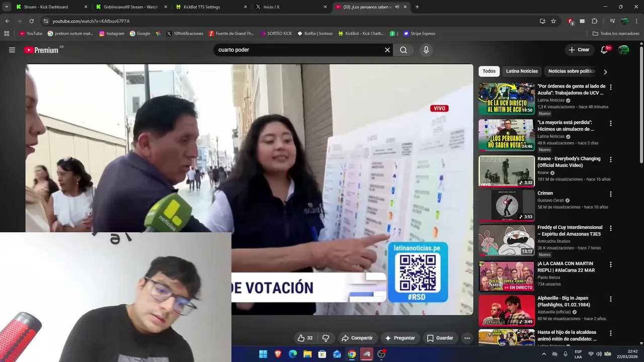Image resolution: width=644 pixels, height=362 pixels.
Task: Reload the page in the browser
Action: pos(31,21)
